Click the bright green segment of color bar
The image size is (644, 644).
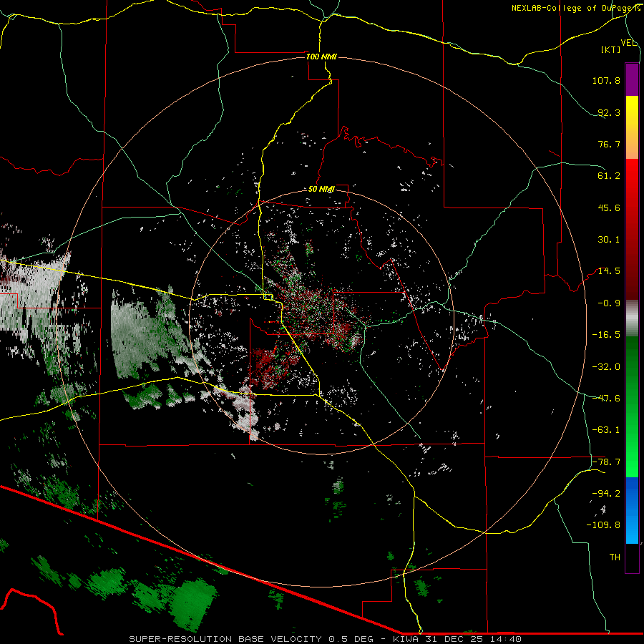click(x=632, y=406)
